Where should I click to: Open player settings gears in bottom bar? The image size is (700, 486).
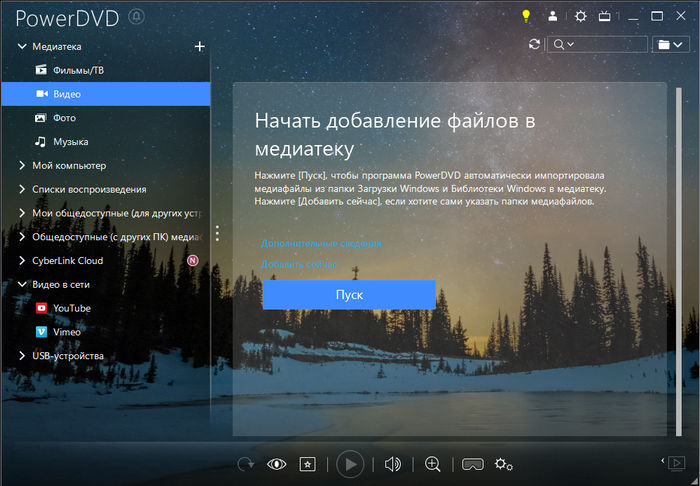504,464
